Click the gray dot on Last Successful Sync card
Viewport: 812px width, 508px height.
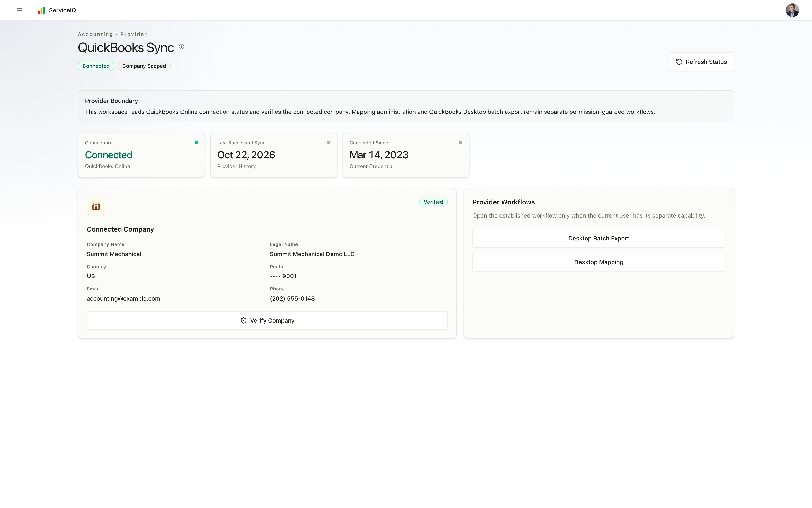(328, 142)
